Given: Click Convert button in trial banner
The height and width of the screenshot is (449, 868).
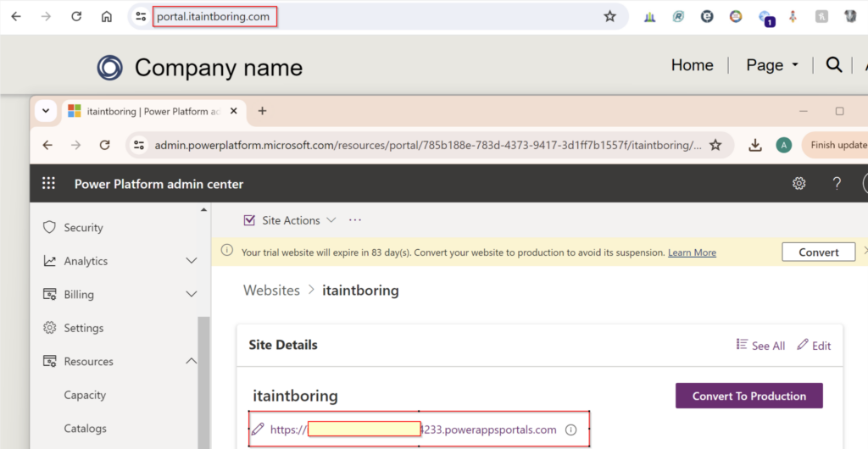Looking at the screenshot, I should (818, 252).
